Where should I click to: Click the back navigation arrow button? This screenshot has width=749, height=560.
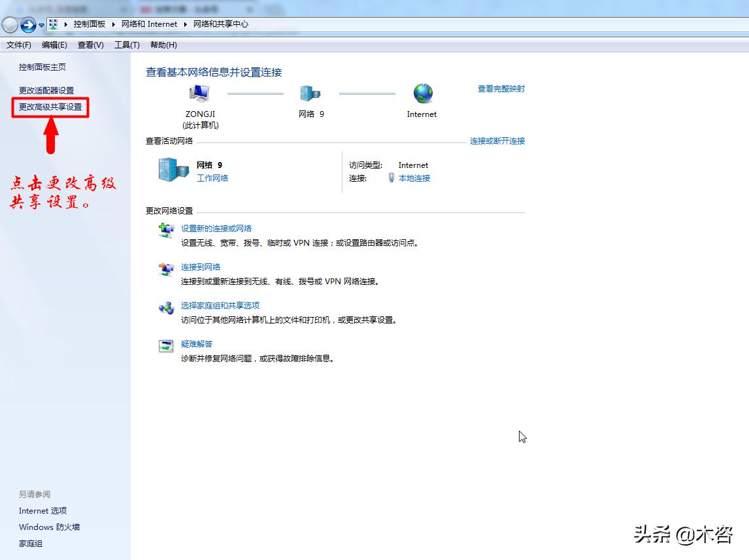tap(9, 24)
